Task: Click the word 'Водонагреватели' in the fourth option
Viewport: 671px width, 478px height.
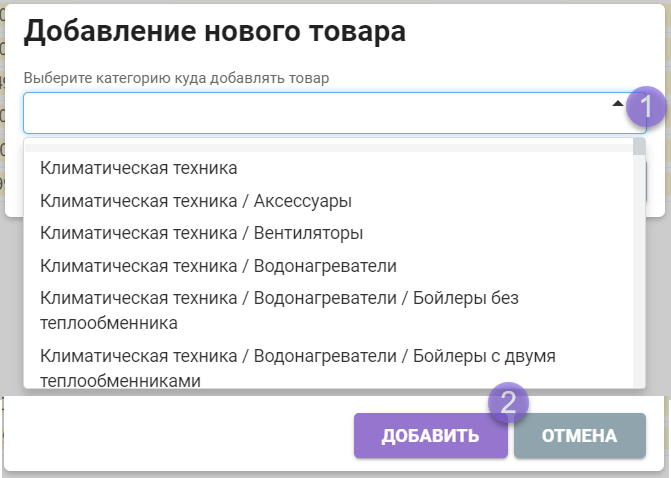Action: point(325,265)
